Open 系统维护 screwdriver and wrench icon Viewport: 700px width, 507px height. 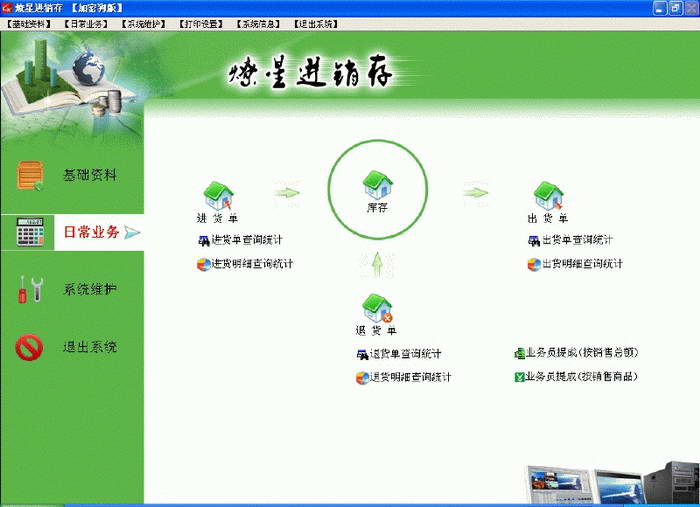(30, 289)
